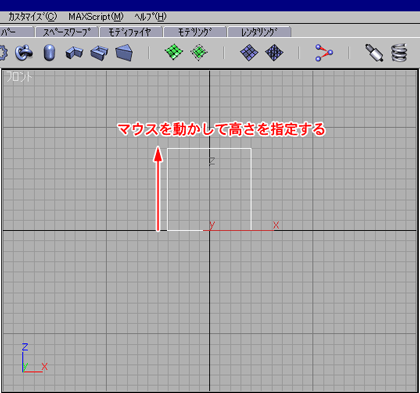Select the Damper dynamics object icon
Image resolution: width=420 pixels, height=393 pixels.
coord(374,53)
